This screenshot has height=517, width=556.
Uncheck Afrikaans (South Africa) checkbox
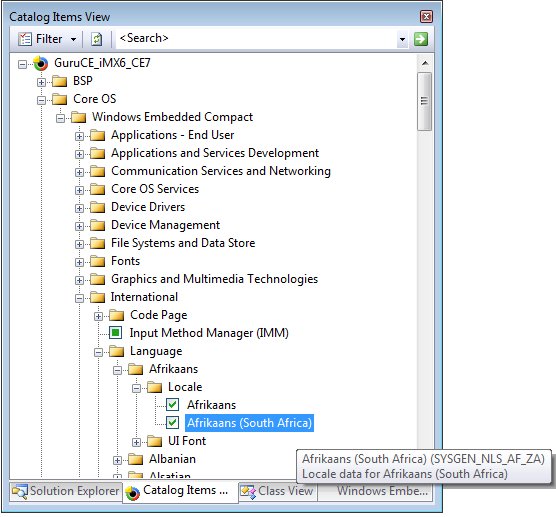click(172, 423)
